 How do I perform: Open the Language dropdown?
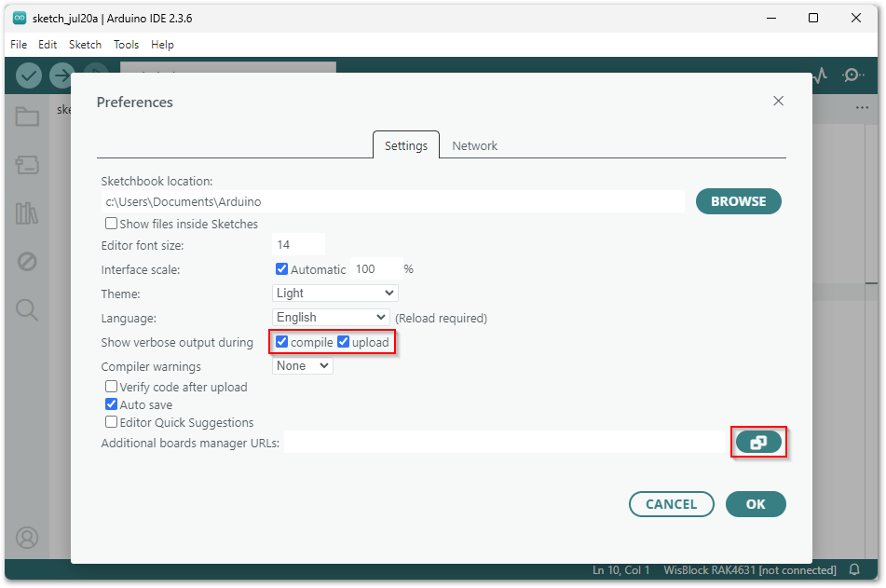click(330, 317)
